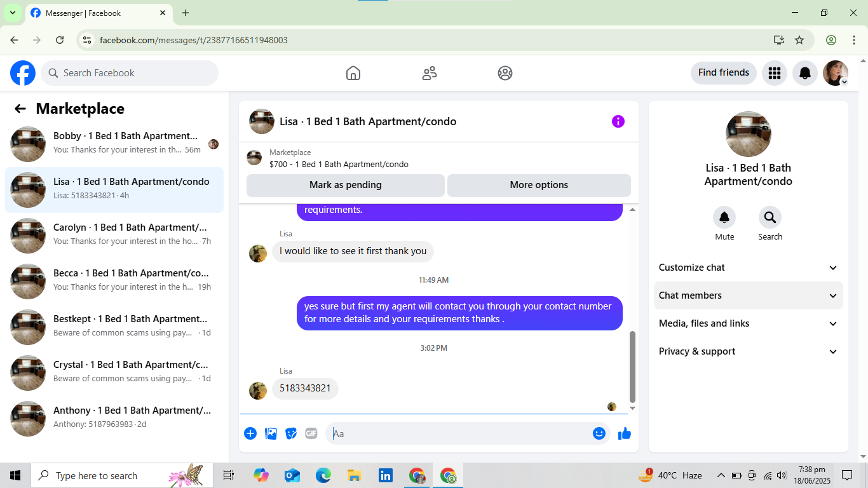Open Crystal's apartment conversation
This screenshot has width=868, height=488.
[114, 373]
